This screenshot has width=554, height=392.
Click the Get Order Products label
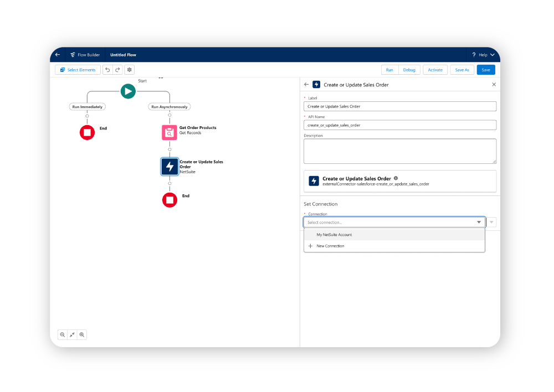pyautogui.click(x=198, y=127)
